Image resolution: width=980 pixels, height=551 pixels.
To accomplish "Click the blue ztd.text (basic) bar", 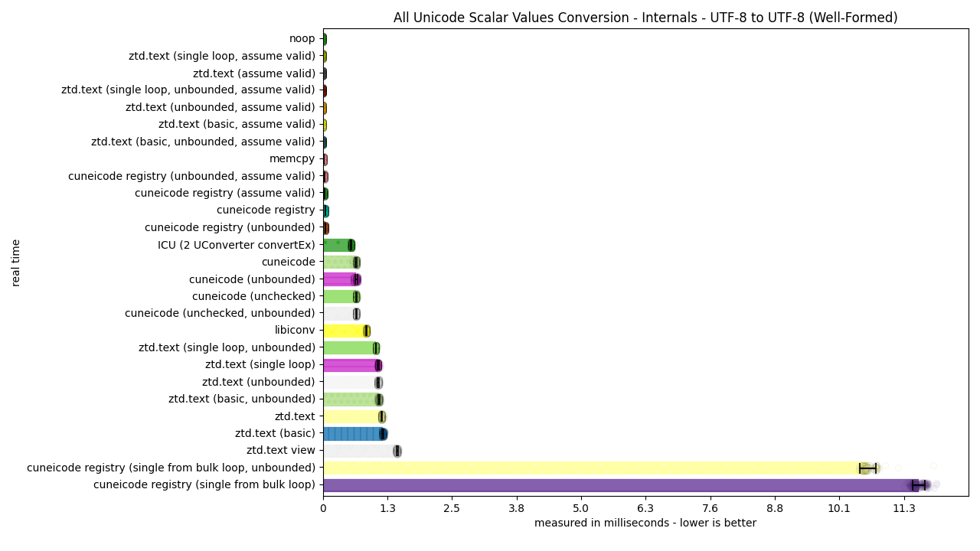I will pyautogui.click(x=353, y=434).
